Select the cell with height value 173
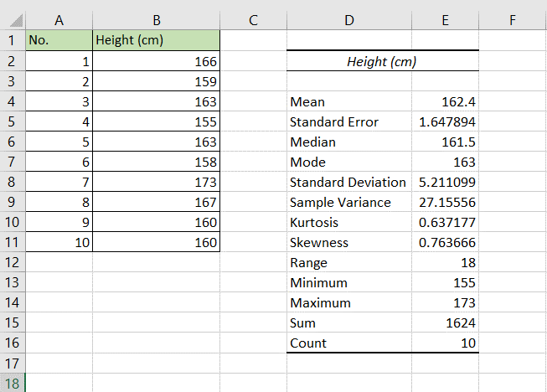This screenshot has height=392, width=547. pyautogui.click(x=156, y=182)
